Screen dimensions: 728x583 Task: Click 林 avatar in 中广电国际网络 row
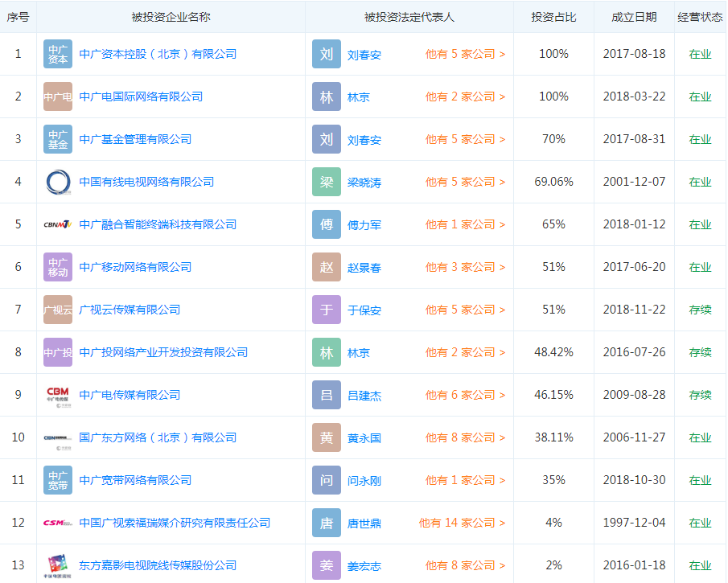(x=327, y=96)
